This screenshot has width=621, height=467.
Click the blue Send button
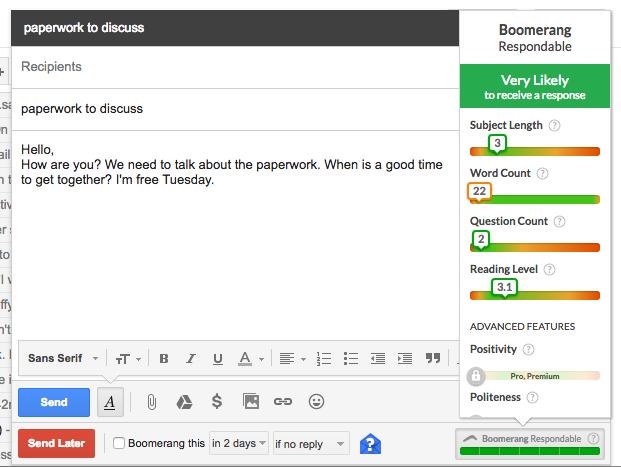tap(54, 402)
